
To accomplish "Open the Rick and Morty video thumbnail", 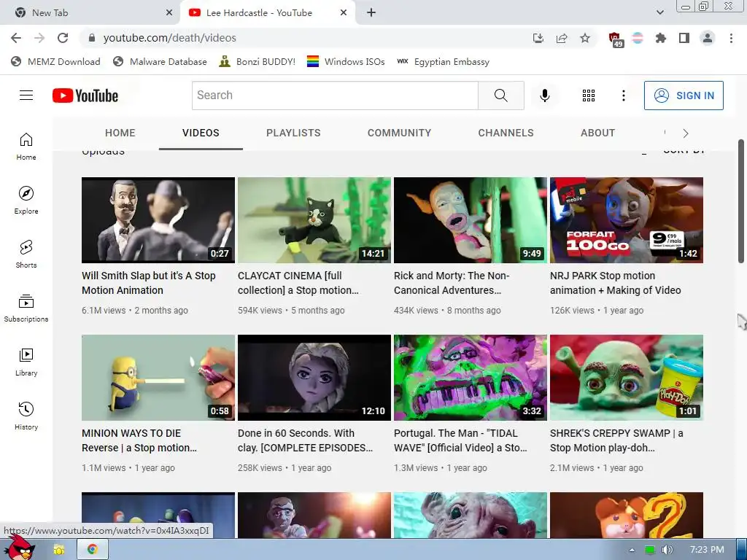I will 471,220.
